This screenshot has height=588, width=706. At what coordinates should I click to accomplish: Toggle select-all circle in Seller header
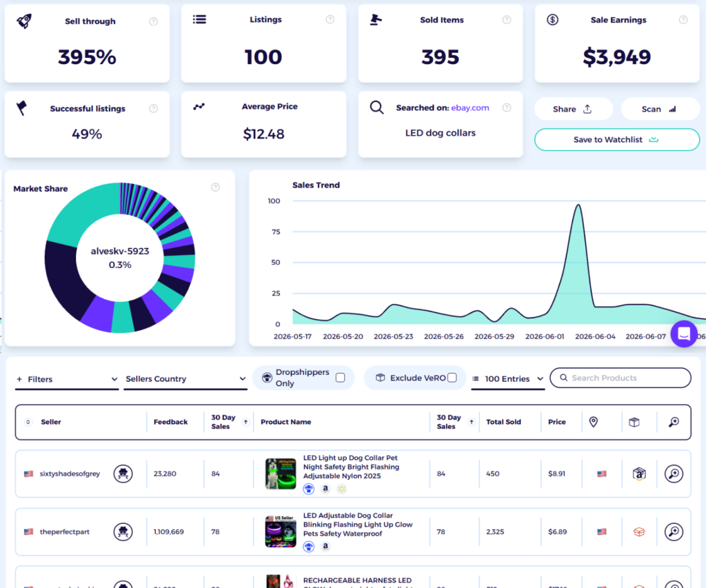pyautogui.click(x=28, y=422)
